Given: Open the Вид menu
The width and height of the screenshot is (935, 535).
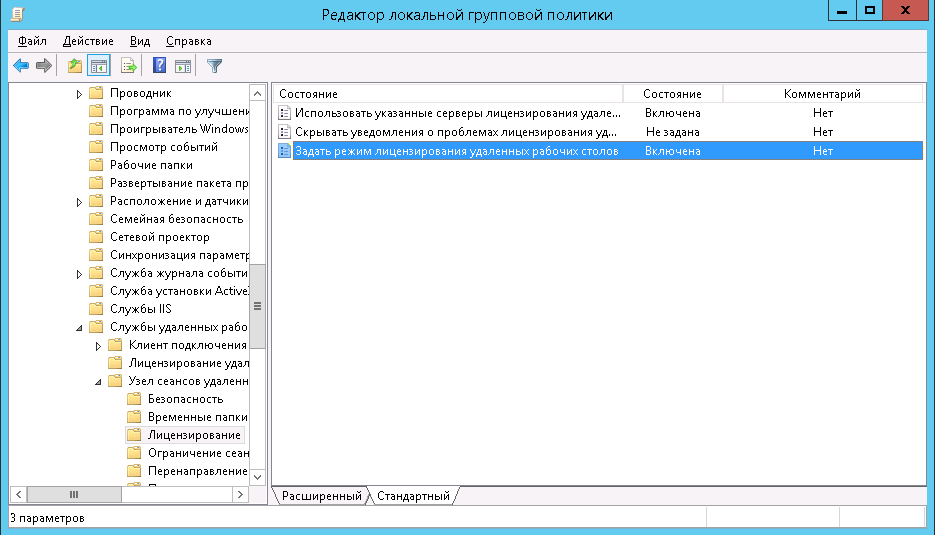Looking at the screenshot, I should pos(140,41).
